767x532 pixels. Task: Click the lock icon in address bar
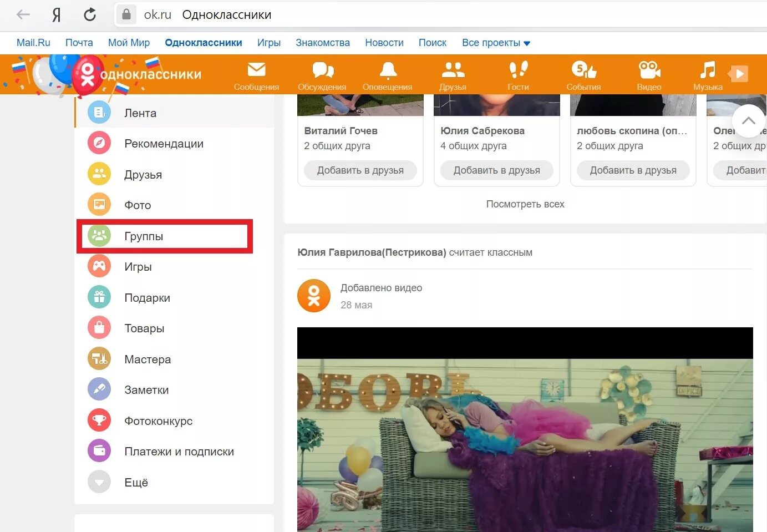(126, 14)
